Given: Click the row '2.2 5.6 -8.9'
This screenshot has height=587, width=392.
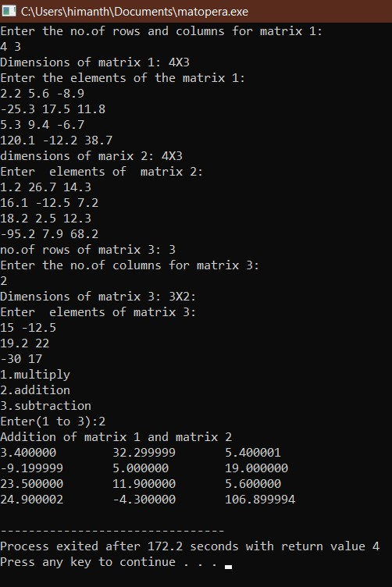Looking at the screenshot, I should 42,94.
